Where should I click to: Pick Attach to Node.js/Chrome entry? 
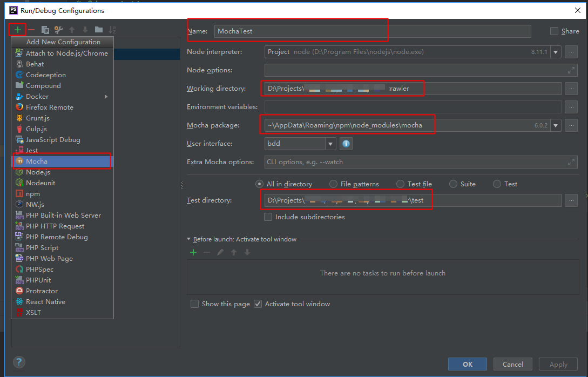click(62, 53)
